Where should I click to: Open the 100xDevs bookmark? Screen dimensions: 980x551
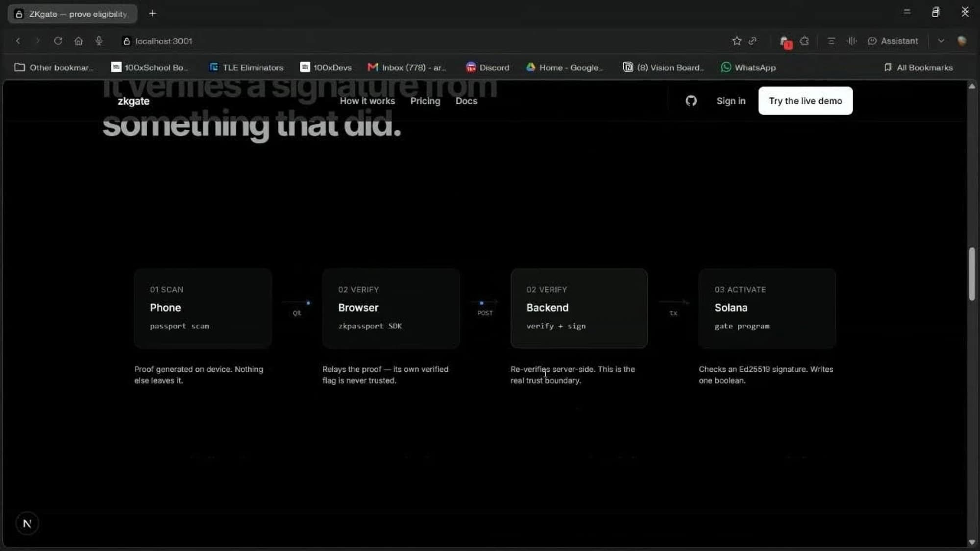326,68
